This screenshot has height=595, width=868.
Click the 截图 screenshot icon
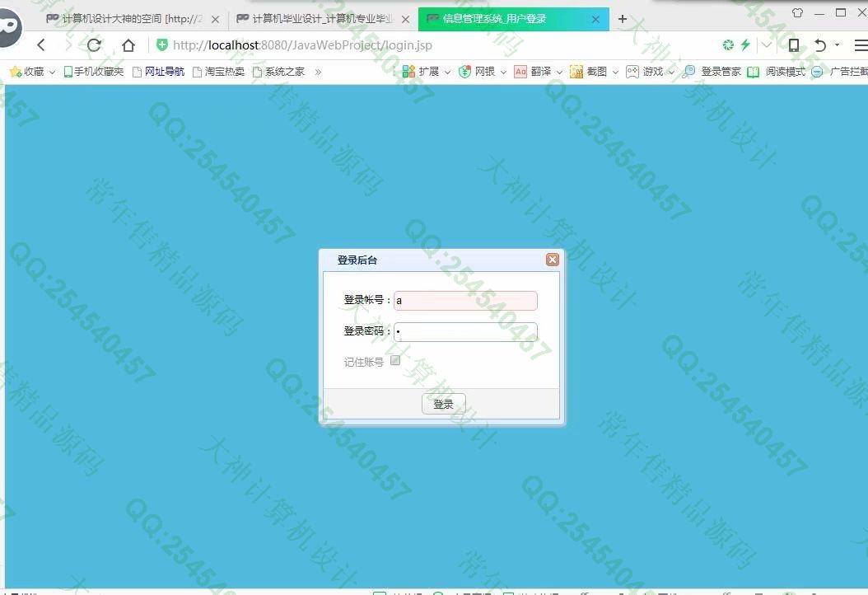tap(576, 72)
